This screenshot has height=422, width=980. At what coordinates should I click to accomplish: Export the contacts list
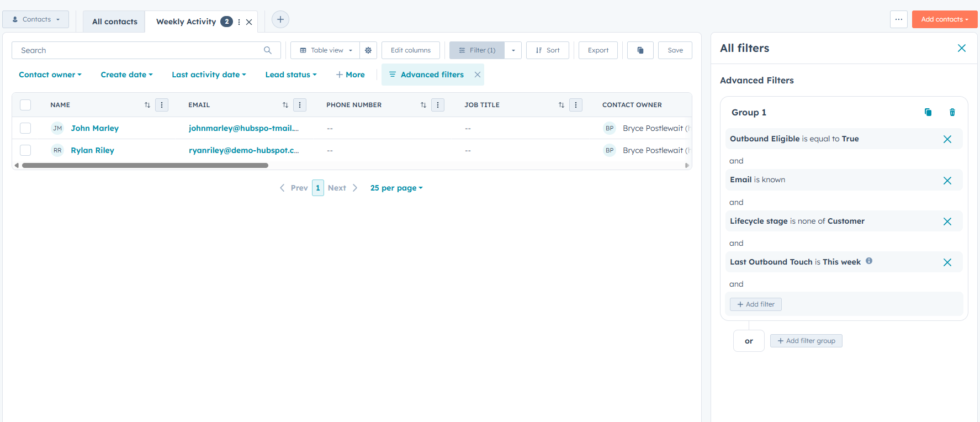coord(598,50)
